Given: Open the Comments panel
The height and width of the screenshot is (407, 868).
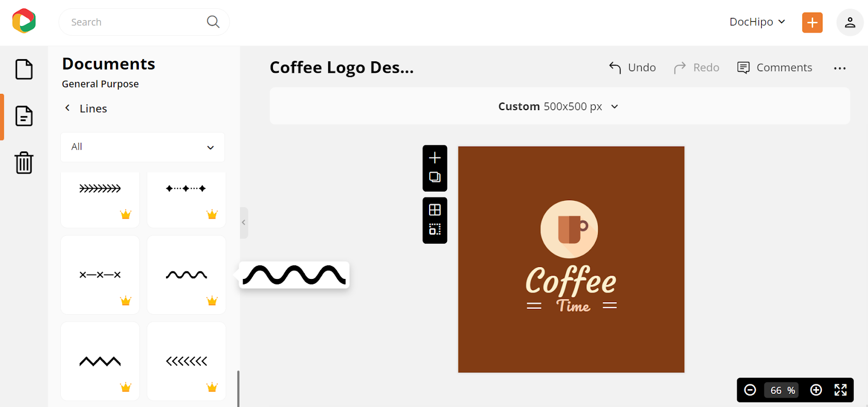Looking at the screenshot, I should tap(775, 67).
